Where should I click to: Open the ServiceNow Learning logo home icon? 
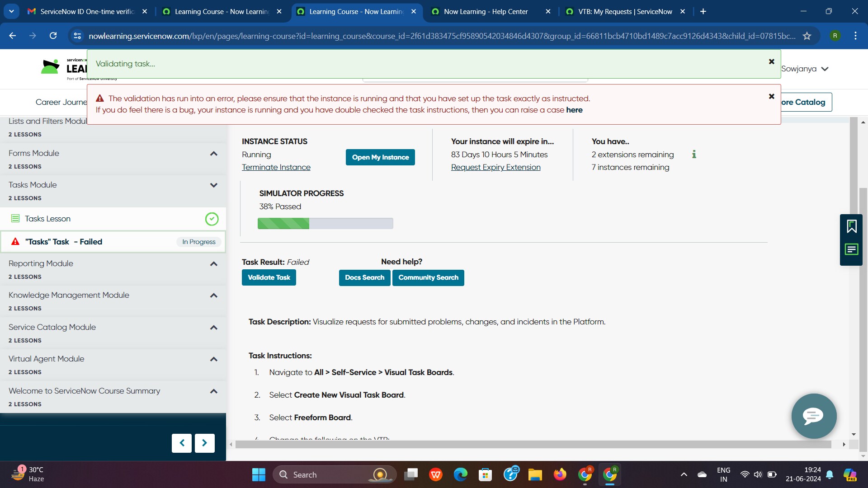[50, 67]
